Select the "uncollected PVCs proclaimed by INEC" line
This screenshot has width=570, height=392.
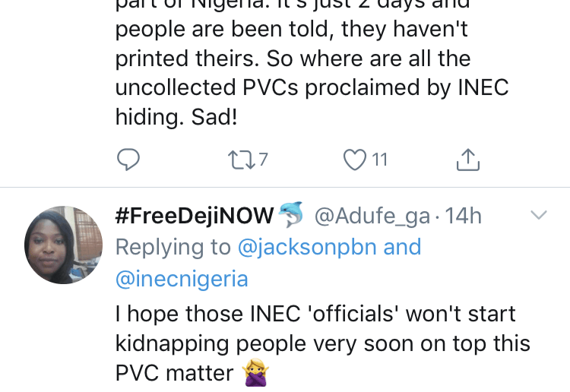tap(312, 87)
